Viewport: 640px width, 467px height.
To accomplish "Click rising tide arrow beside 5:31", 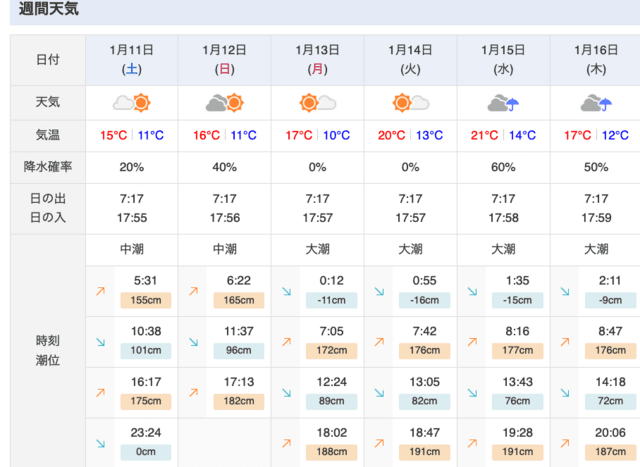I will click(x=100, y=291).
